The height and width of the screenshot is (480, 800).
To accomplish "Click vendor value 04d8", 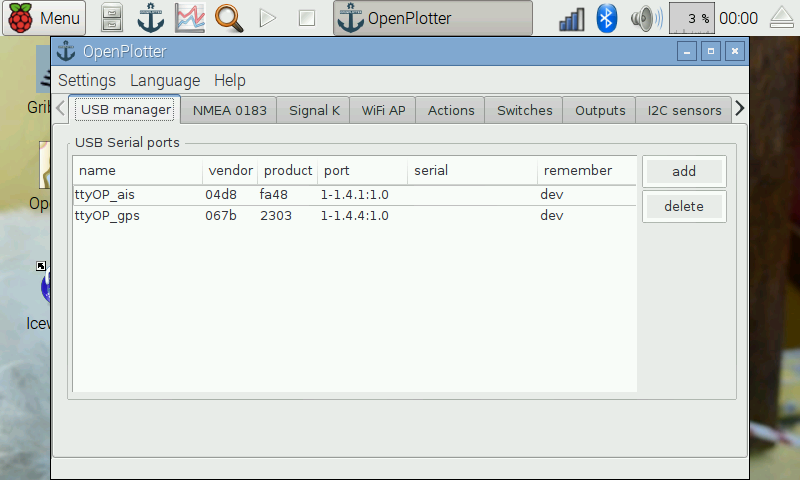I will point(221,195).
